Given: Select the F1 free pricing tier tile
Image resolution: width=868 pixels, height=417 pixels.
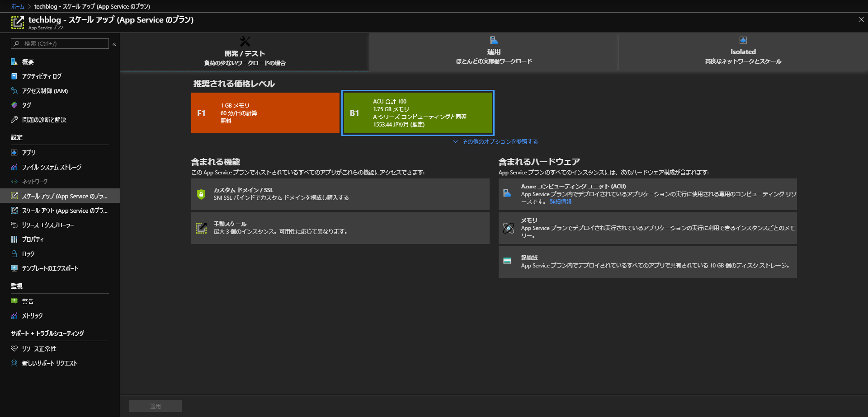Looking at the screenshot, I should tap(265, 113).
